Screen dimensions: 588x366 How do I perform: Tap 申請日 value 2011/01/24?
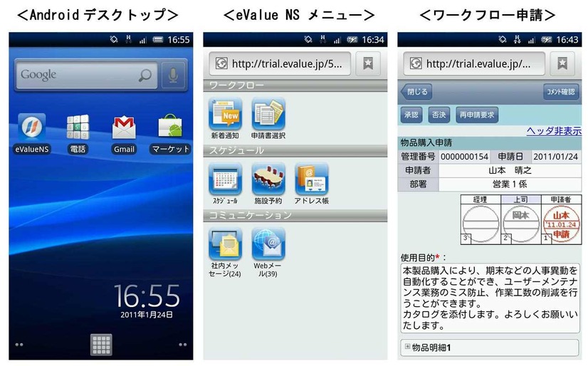(x=555, y=157)
